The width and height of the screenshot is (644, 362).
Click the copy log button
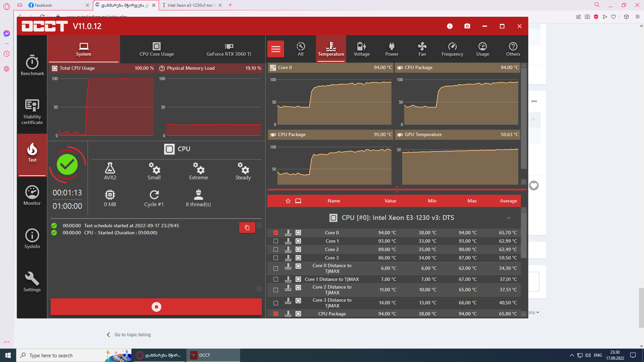[x=247, y=228]
